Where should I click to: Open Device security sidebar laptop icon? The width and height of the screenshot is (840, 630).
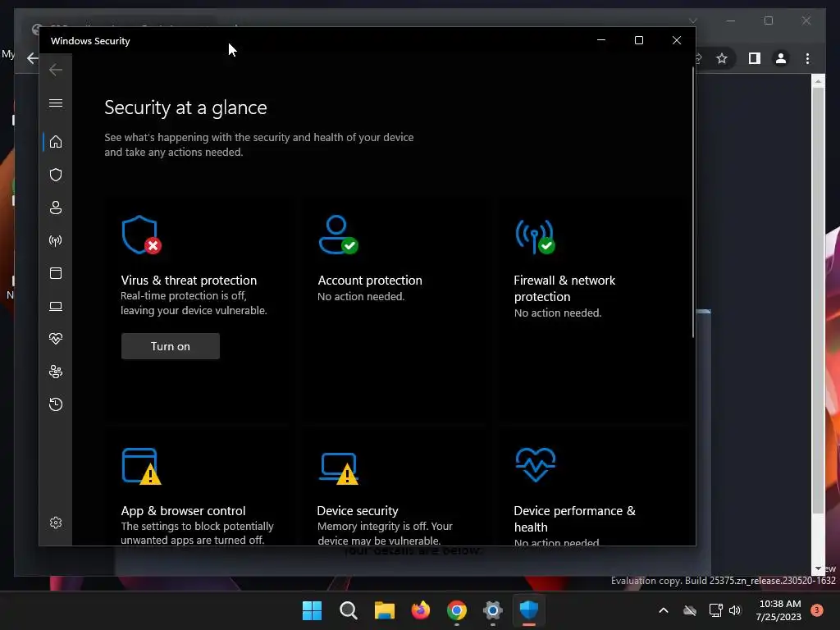click(x=56, y=306)
